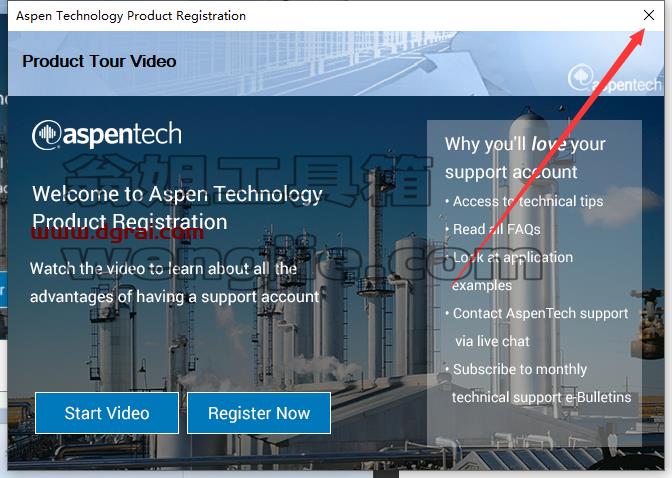Viewport: 672px width, 478px height.
Task: Click the via live chat text line
Action: coord(492,341)
